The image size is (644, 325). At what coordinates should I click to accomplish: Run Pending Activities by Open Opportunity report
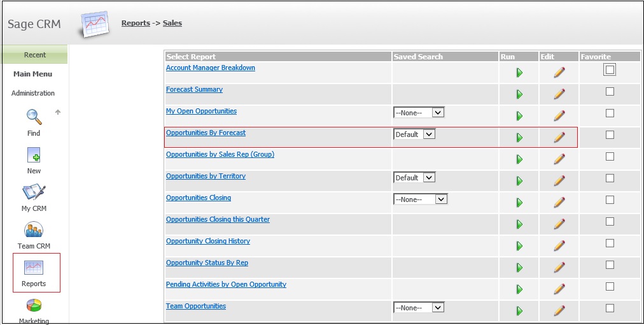[x=519, y=289]
